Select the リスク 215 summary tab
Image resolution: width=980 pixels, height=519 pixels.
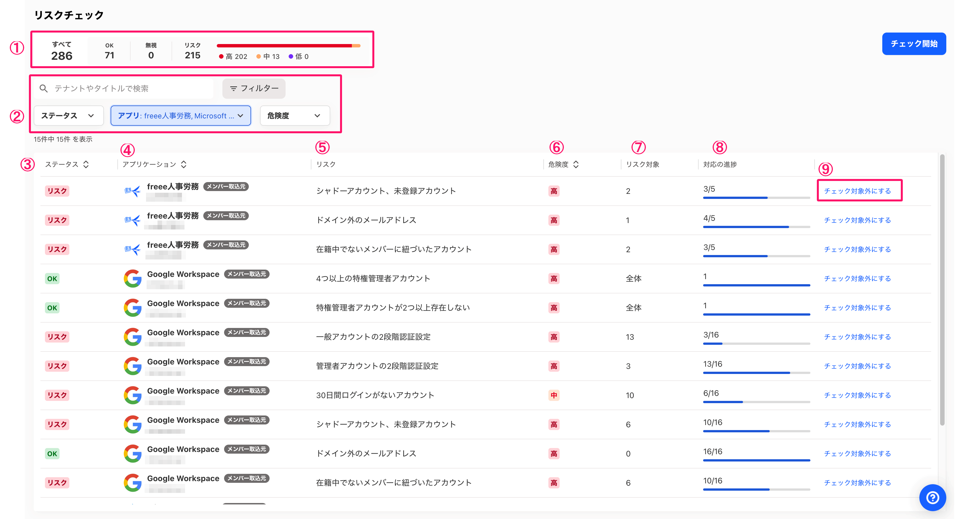[x=193, y=50]
